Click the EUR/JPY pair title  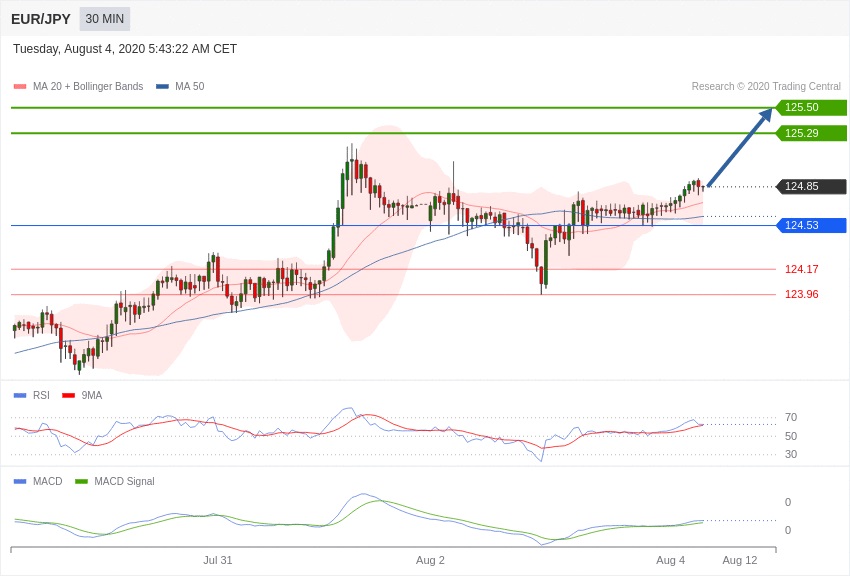[41, 19]
